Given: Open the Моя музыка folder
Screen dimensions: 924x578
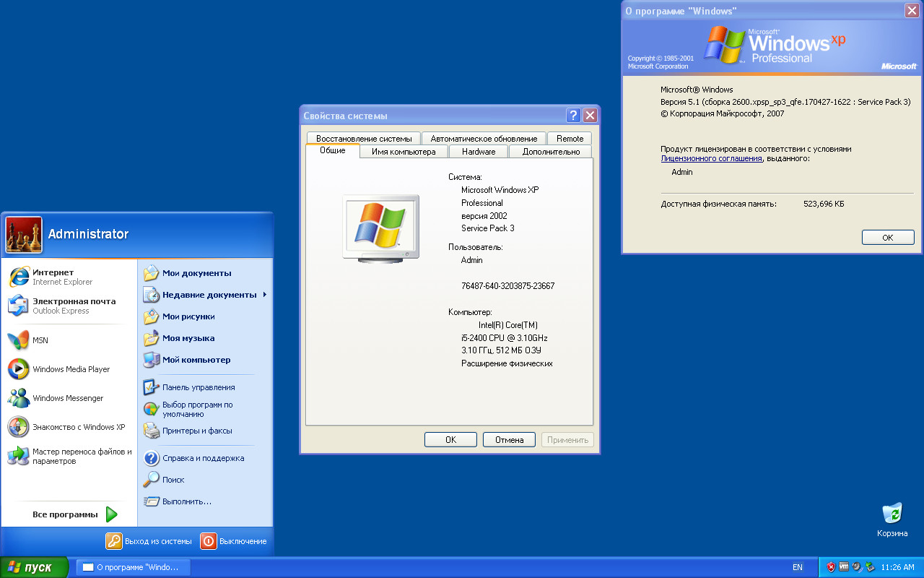Looking at the screenshot, I should point(204,338).
